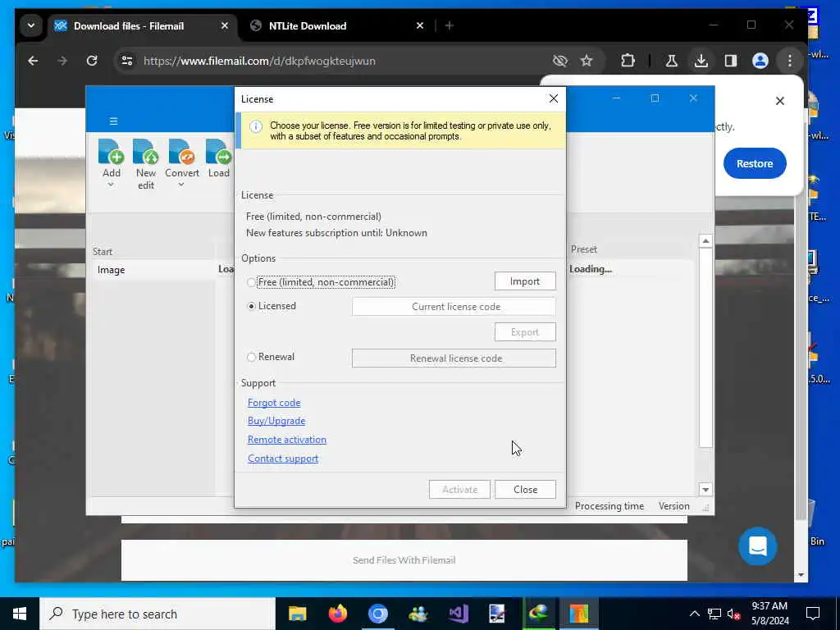Click the Current license code field
The image size is (840, 630).
click(454, 307)
